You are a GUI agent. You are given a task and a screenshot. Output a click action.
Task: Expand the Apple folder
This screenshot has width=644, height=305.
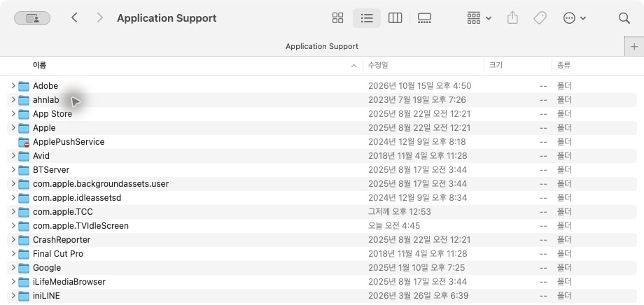click(x=13, y=127)
